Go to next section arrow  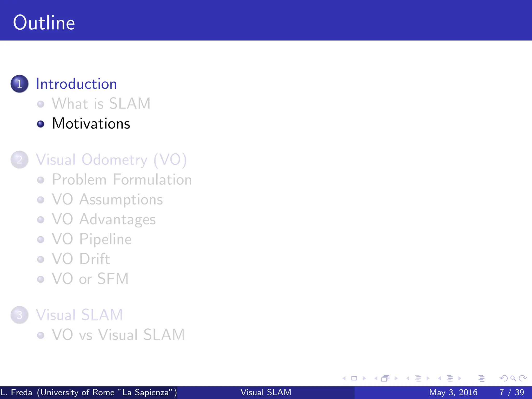tap(460, 378)
